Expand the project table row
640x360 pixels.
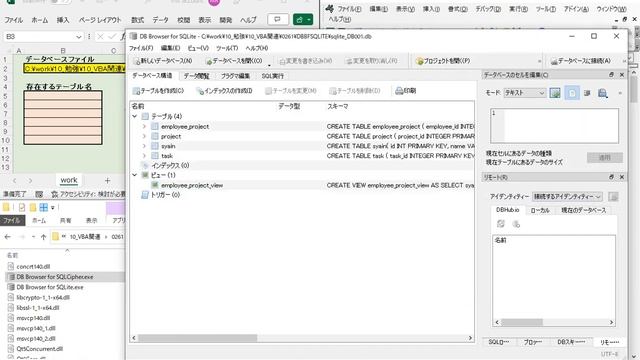click(144, 136)
